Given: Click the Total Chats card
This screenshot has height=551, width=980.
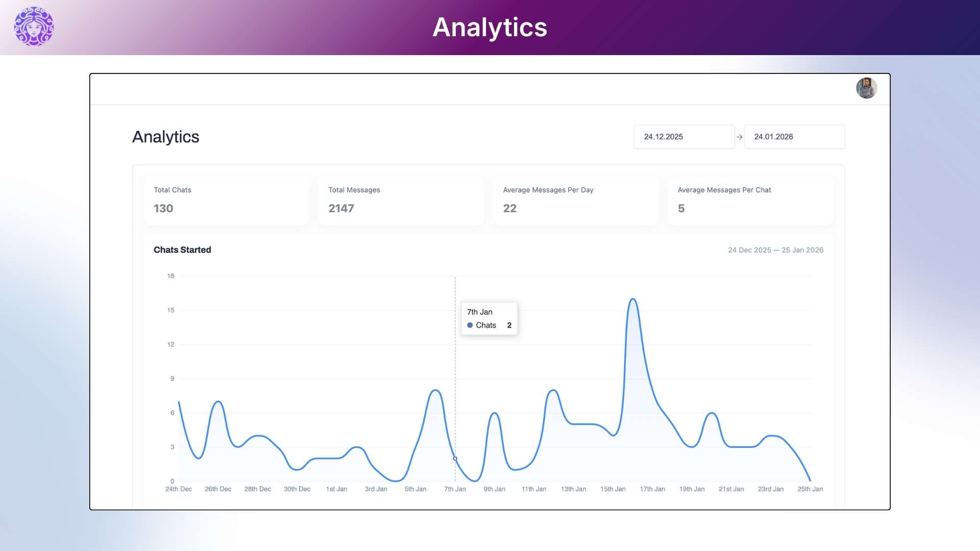Looking at the screenshot, I should [x=227, y=200].
